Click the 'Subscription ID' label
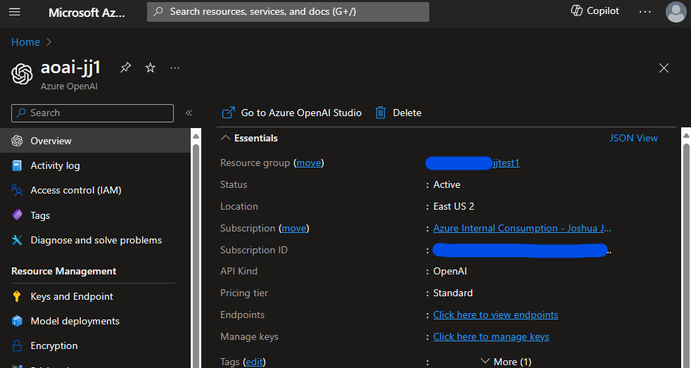 254,250
